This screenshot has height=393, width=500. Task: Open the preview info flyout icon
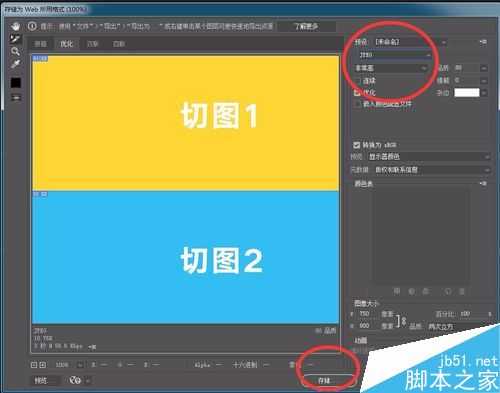point(92,347)
